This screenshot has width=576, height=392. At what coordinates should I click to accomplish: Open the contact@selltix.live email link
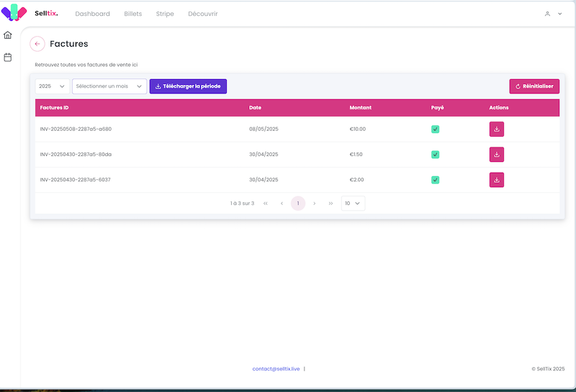click(x=276, y=369)
